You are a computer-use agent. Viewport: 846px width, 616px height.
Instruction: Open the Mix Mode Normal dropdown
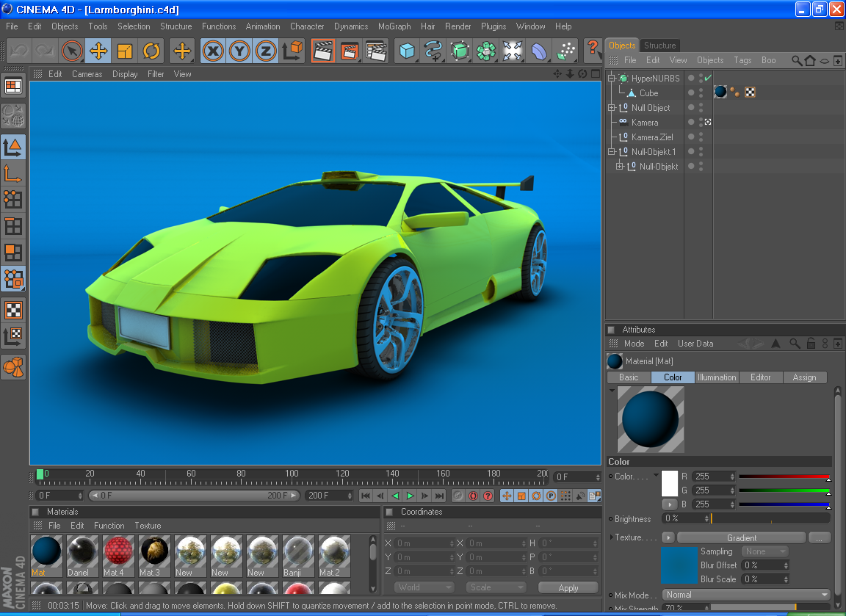(x=747, y=595)
